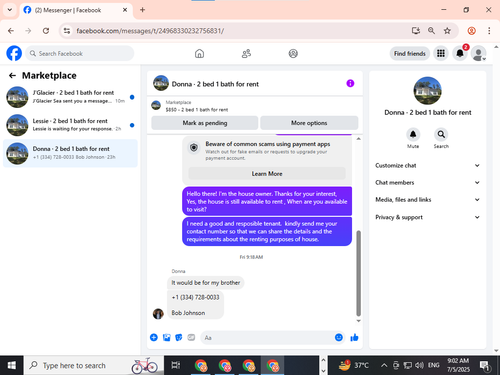
Task: Expand Media, files and links section
Action: tap(427, 200)
